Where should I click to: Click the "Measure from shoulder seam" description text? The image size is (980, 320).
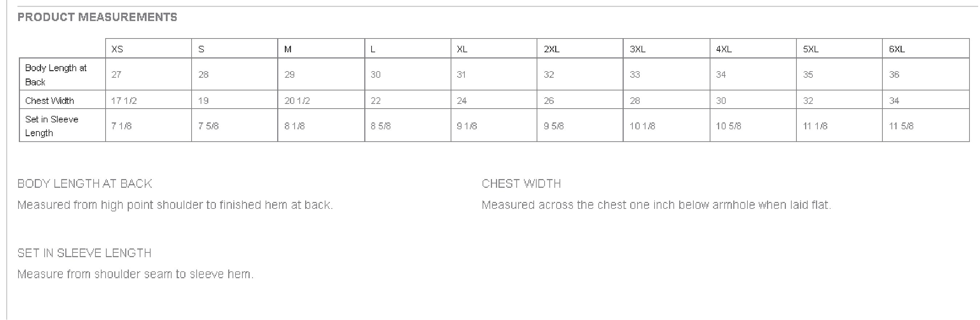tap(135, 274)
